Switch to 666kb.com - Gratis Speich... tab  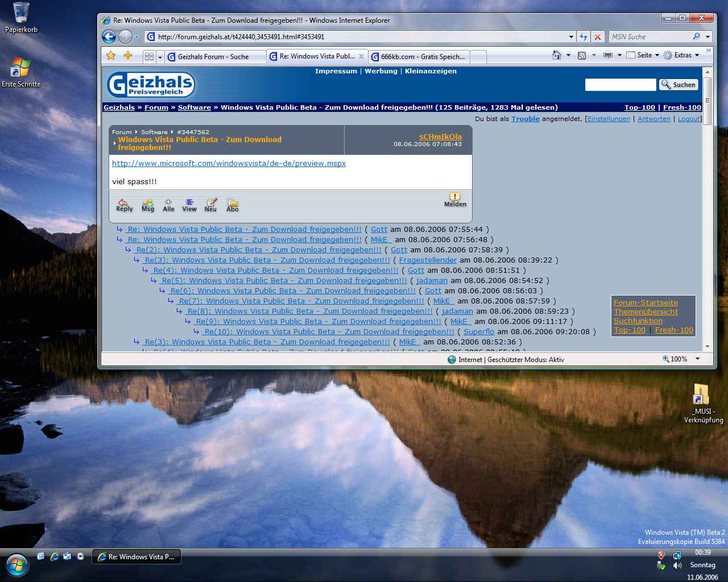coord(419,57)
